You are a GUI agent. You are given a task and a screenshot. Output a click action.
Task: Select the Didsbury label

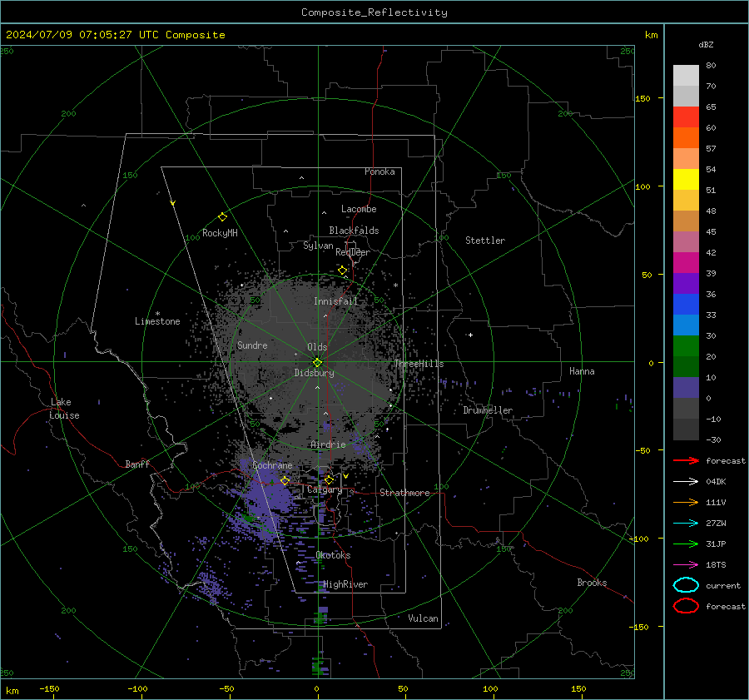tap(314, 373)
